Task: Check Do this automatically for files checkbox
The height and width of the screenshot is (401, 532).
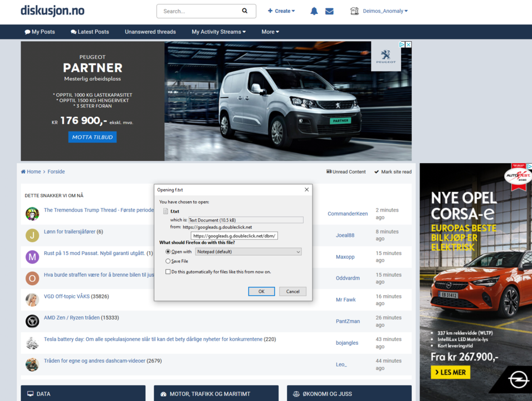Action: coord(168,272)
